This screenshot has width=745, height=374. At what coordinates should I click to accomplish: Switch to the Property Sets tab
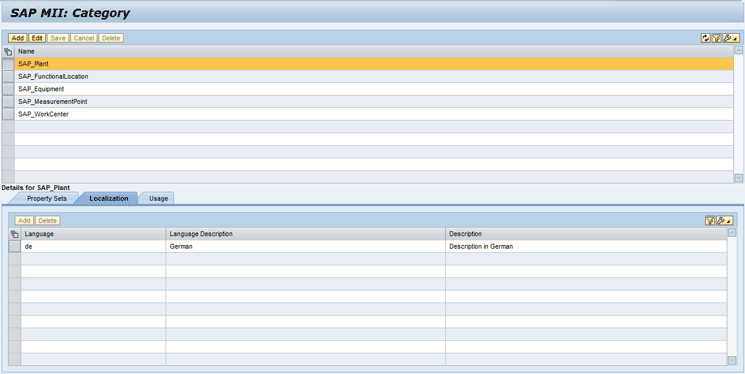(46, 199)
